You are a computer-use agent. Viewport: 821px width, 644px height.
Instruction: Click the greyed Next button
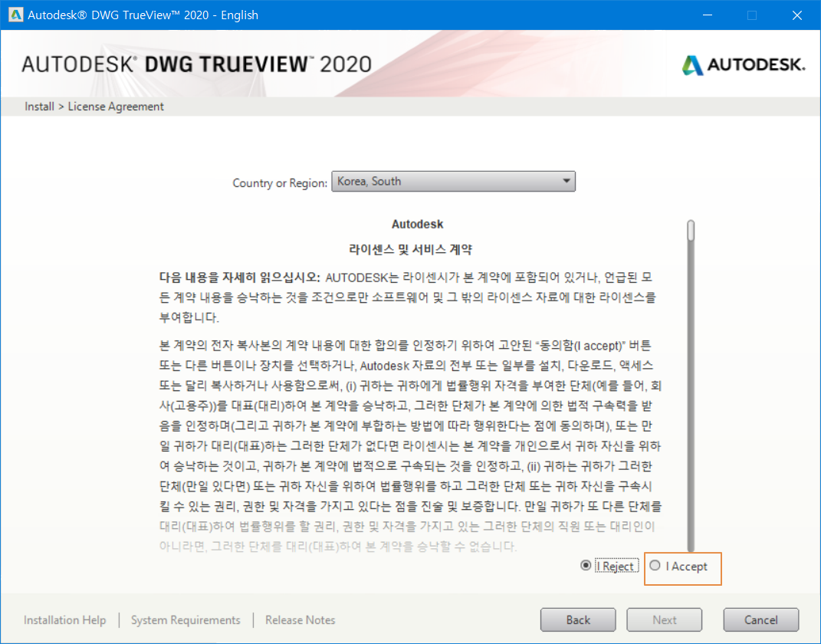click(665, 620)
